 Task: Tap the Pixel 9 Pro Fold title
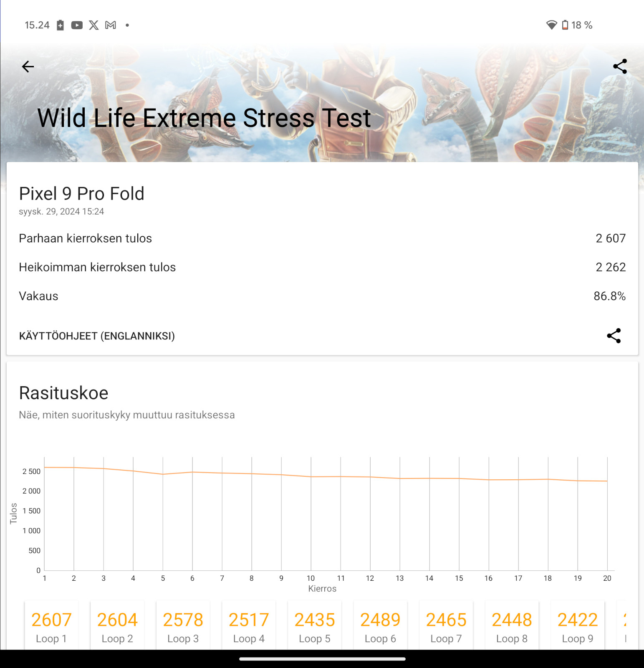pos(82,194)
